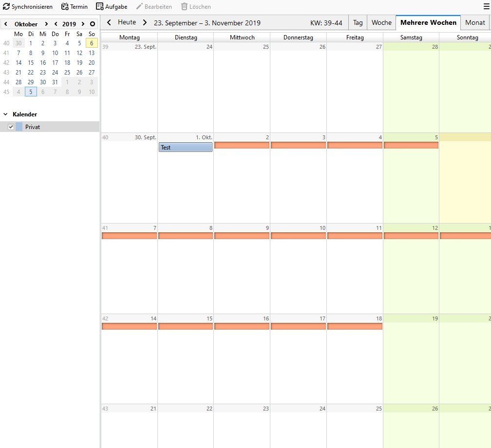
Task: Jump to today with Heute button
Action: 127,22
